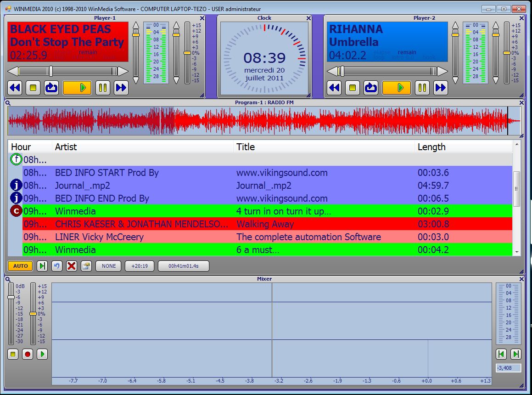Expand the Mixer panel using its magnifier icon
532x395 pixels.
coord(8,279)
